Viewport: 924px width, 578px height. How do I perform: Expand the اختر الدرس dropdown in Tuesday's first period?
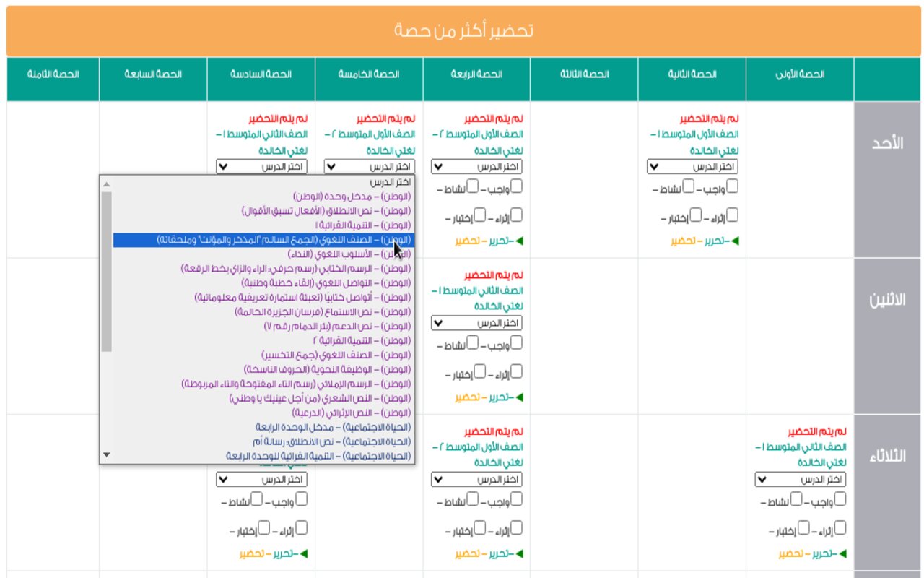click(x=801, y=479)
